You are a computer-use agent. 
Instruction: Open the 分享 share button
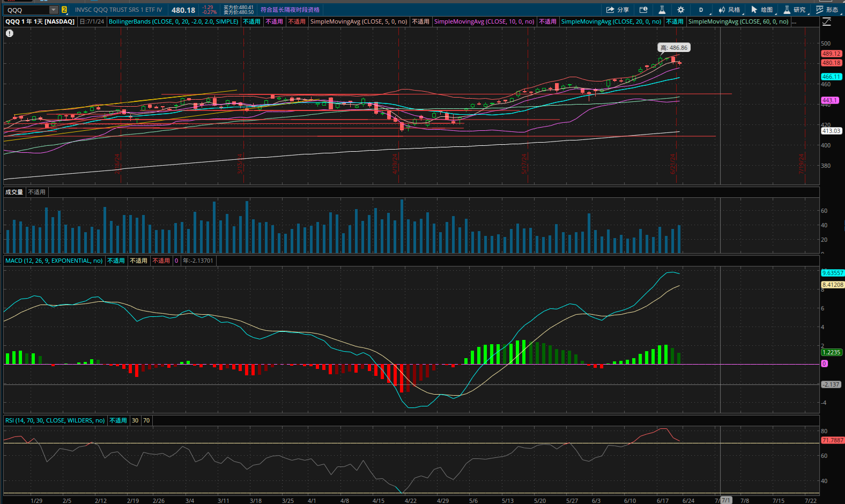click(618, 10)
